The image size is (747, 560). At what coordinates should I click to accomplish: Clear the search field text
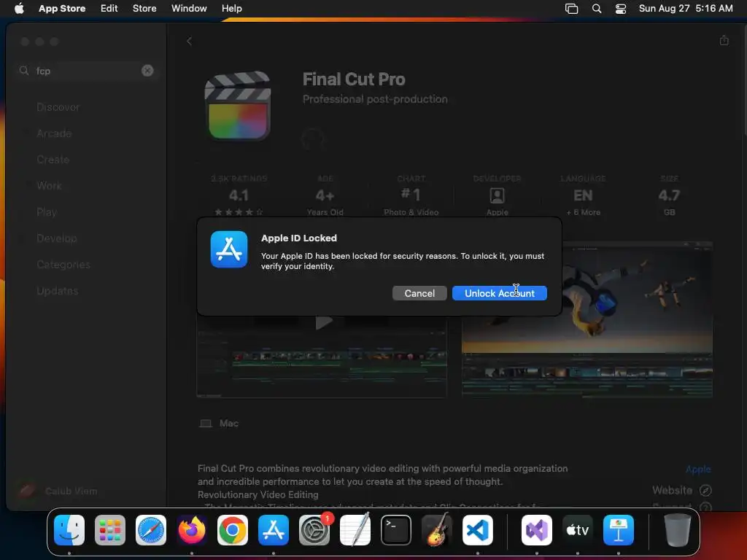147,71
